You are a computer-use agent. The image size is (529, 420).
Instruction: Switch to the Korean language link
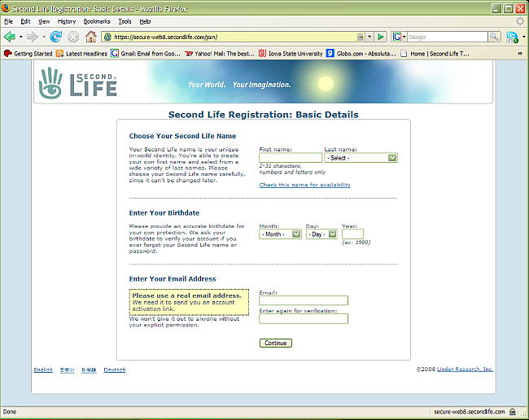(67, 370)
